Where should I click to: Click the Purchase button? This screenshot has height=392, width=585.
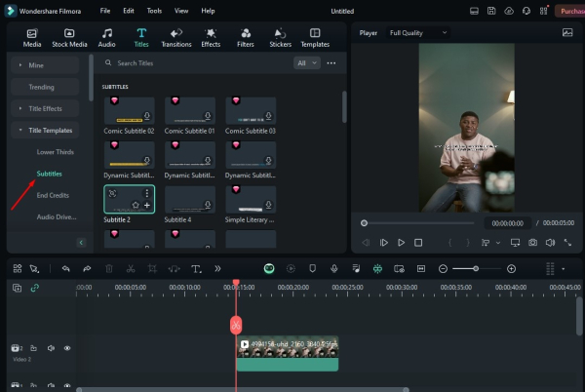569,10
